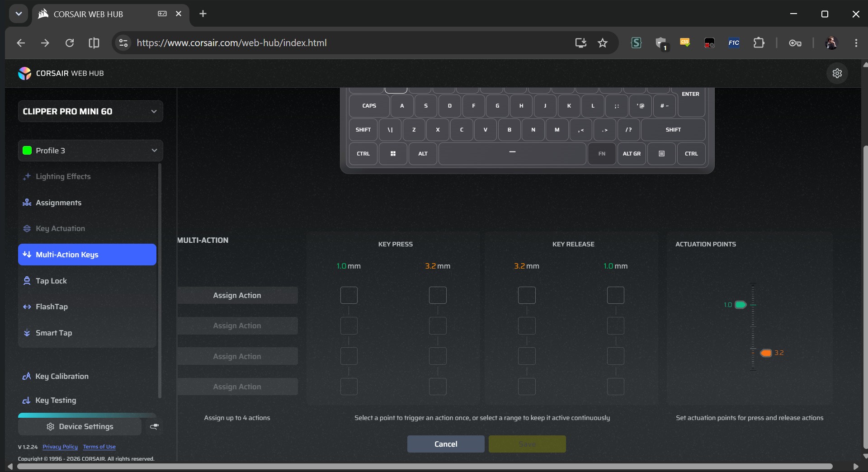
Task: Click the device connection icon beside Device Settings
Action: 154,426
